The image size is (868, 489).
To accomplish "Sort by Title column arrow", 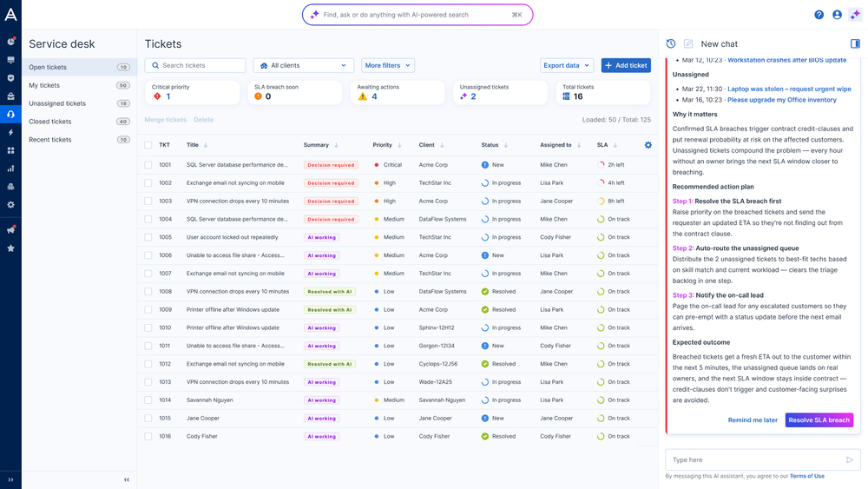I will 206,145.
